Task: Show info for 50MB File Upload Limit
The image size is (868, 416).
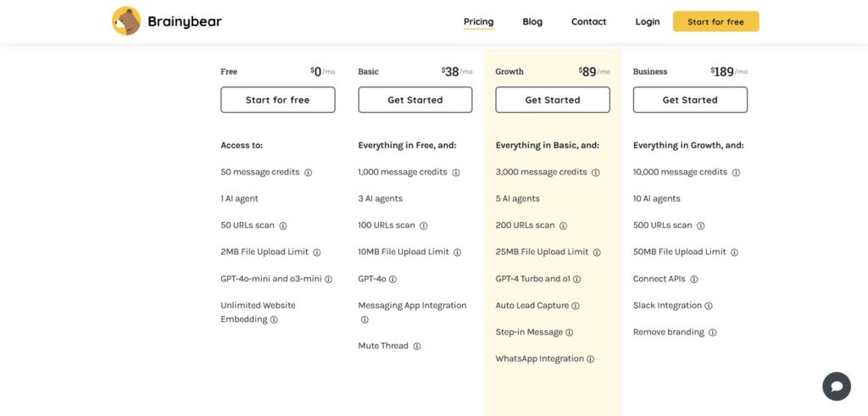Action: pos(734,252)
